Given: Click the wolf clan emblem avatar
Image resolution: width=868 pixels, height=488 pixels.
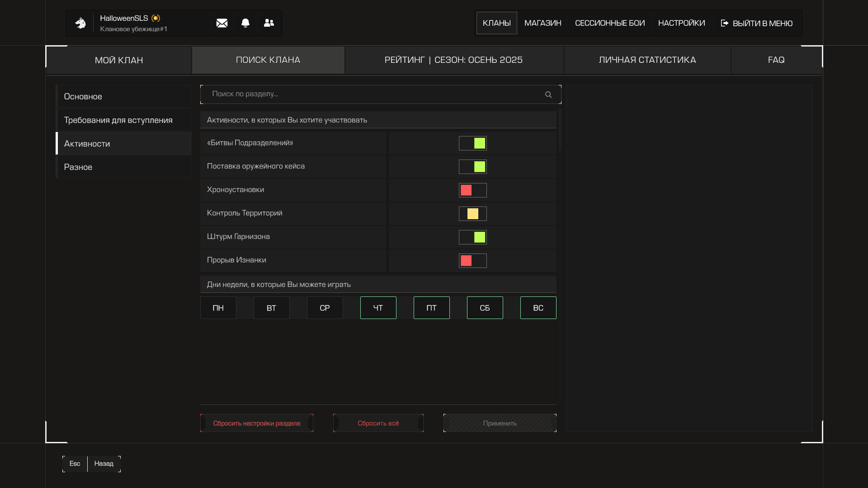Looking at the screenshot, I should pos(80,23).
